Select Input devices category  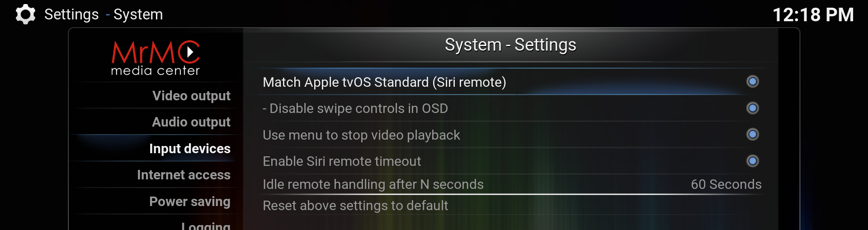coord(190,149)
